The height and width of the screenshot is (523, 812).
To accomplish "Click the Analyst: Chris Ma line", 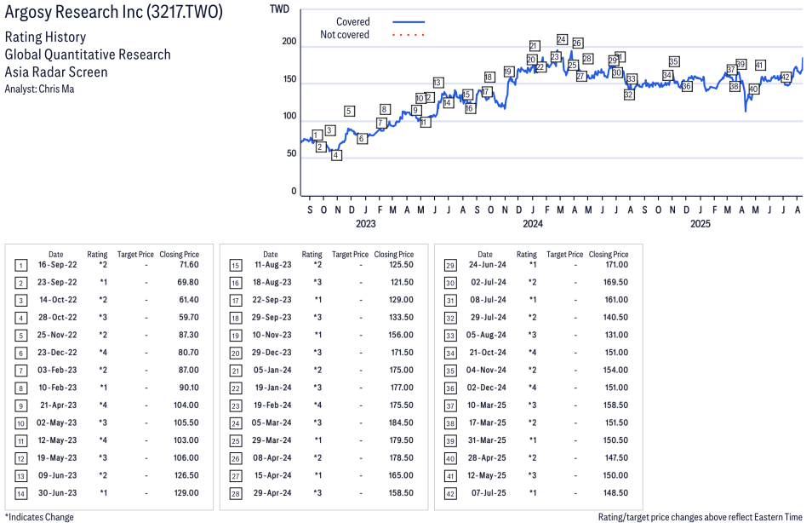I will point(39,89).
